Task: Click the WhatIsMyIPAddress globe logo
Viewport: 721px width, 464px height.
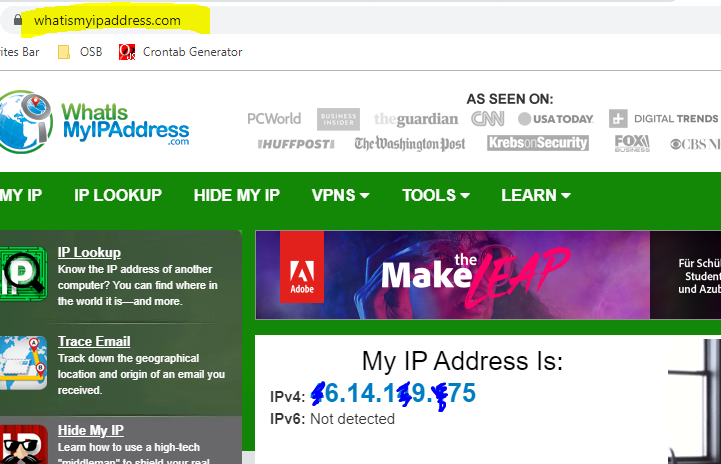Action: 25,122
